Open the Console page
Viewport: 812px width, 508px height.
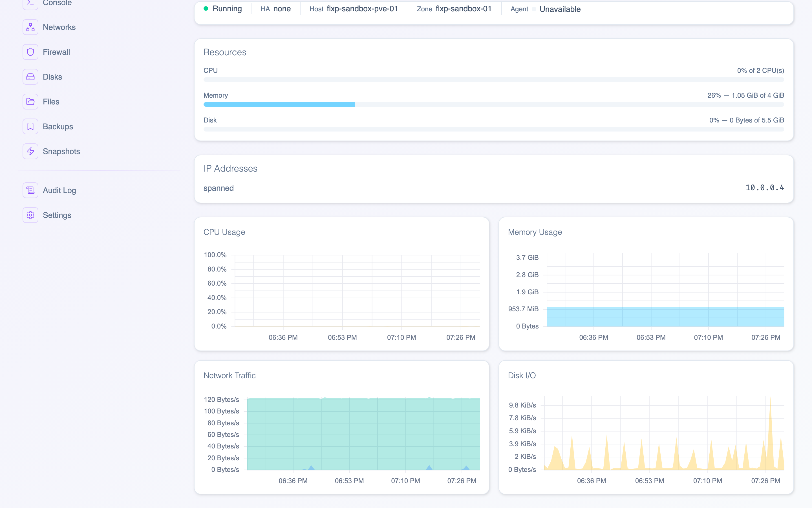pyautogui.click(x=57, y=3)
